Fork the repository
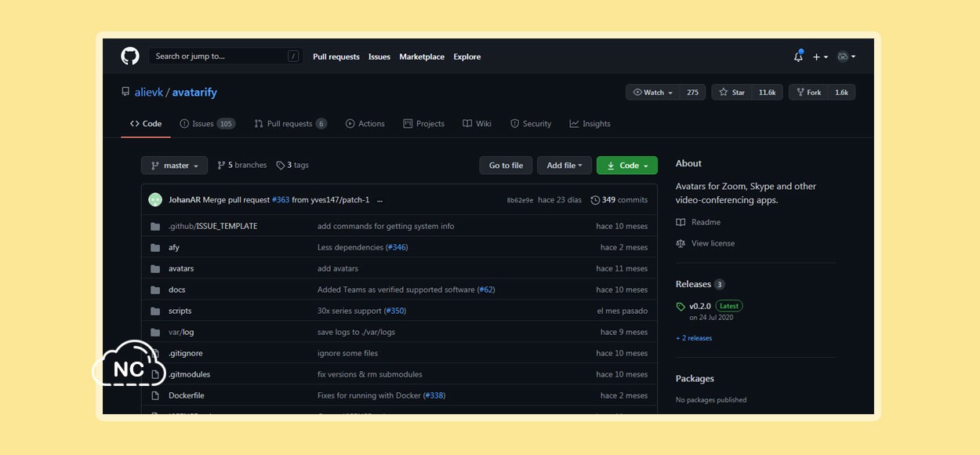980x455 pixels. [x=808, y=93]
